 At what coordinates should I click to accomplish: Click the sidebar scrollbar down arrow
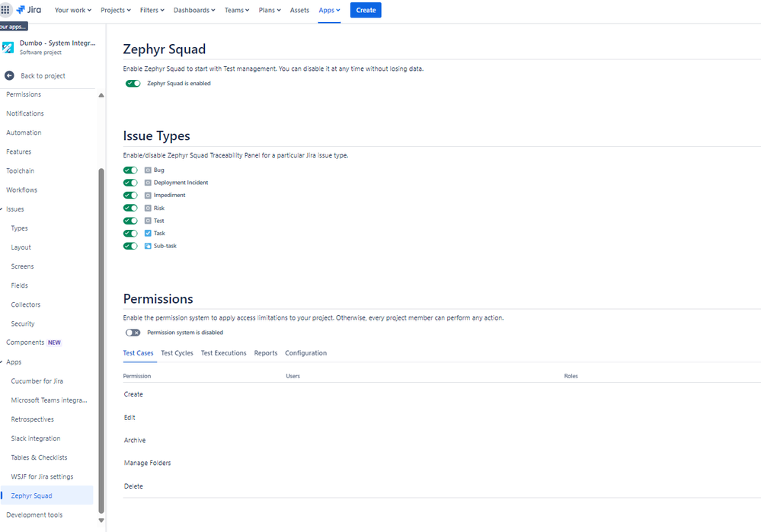click(101, 521)
